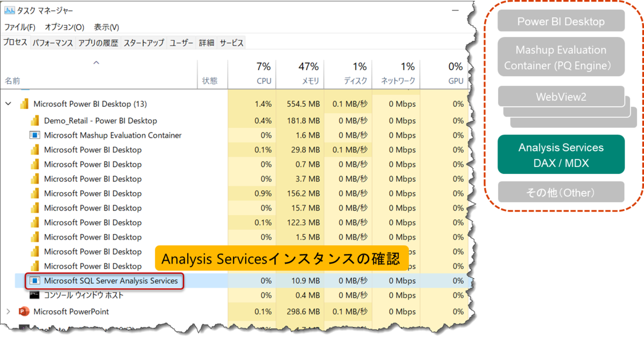Switch to the 詳細 tab

coord(207,43)
